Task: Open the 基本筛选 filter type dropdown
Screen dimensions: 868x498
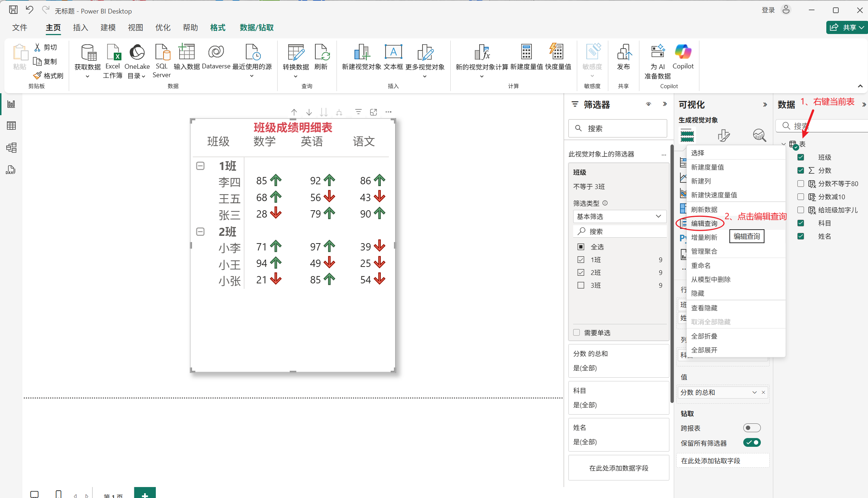Action: coord(619,216)
